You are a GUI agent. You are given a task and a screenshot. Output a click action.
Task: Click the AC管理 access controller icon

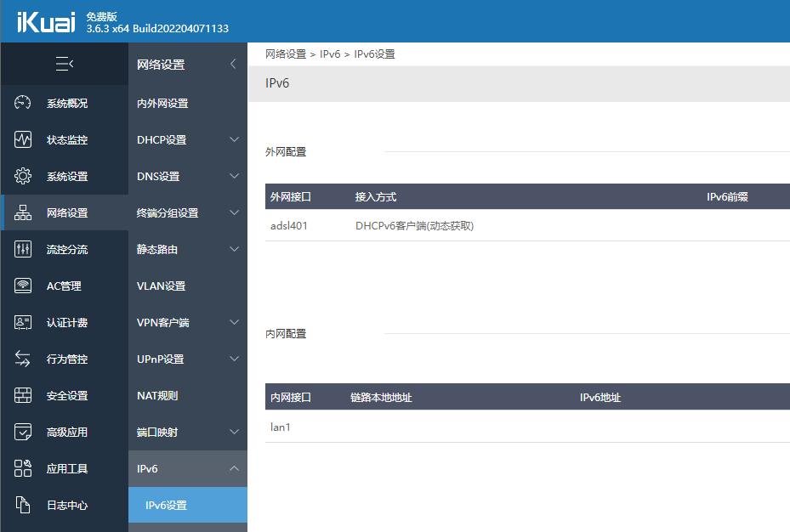(x=24, y=286)
